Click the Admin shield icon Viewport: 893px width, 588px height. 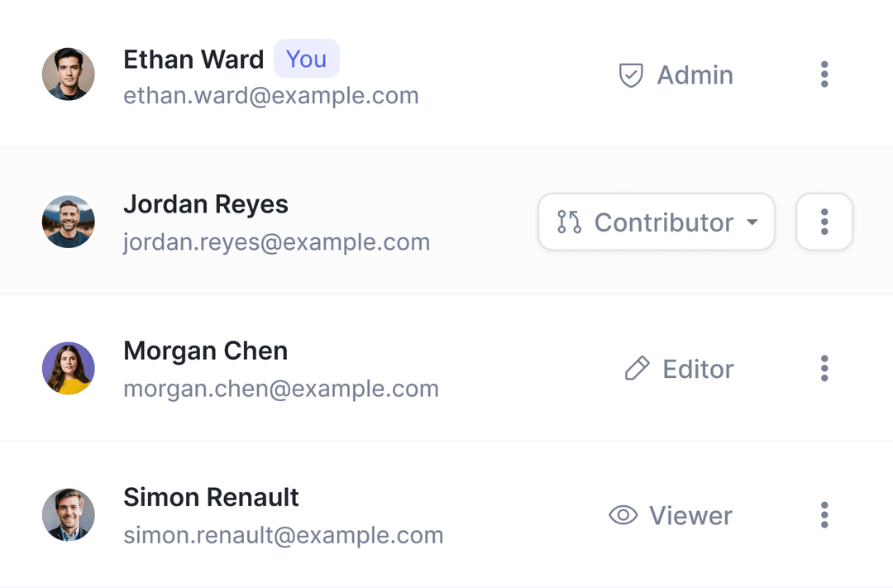pyautogui.click(x=631, y=75)
